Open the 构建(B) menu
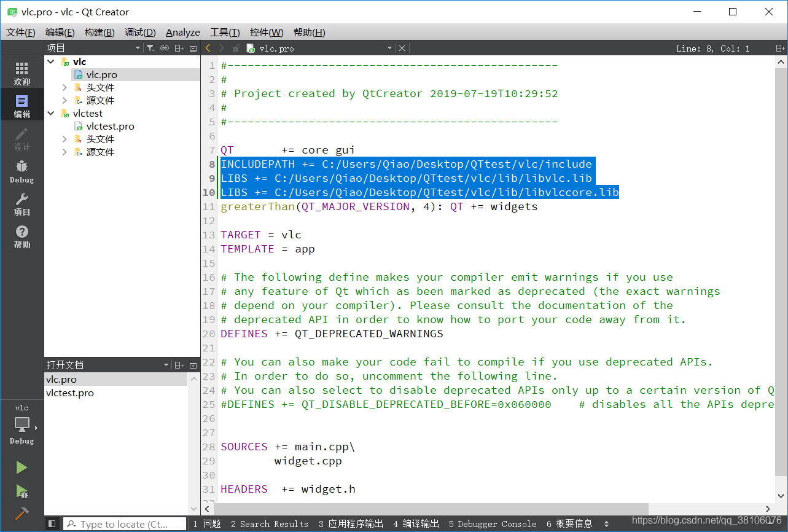Screen dimensions: 788x532 point(99,33)
